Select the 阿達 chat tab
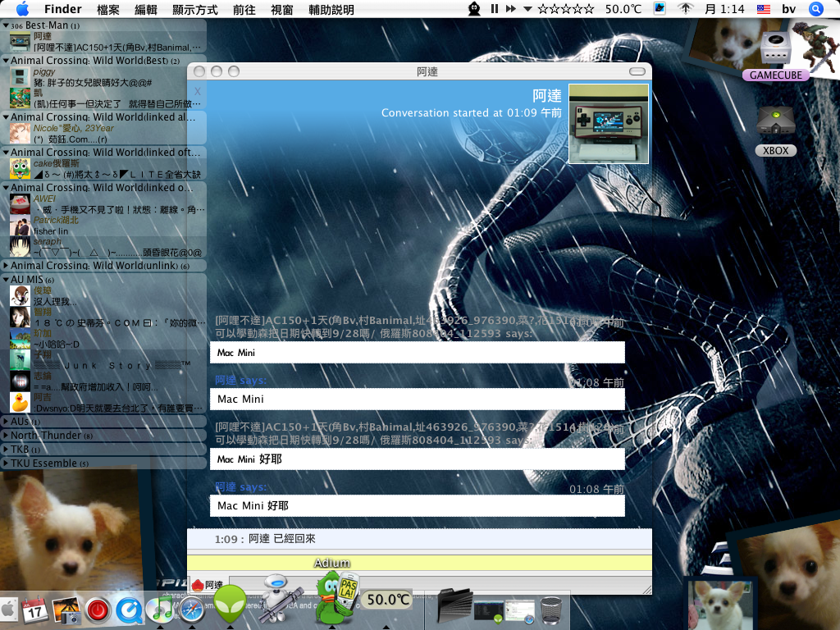 pos(208,584)
